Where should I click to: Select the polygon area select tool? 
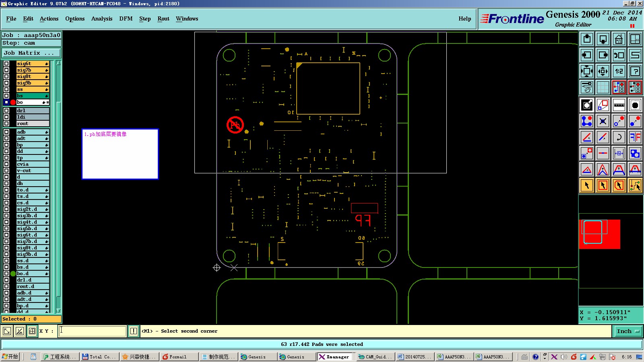click(619, 185)
